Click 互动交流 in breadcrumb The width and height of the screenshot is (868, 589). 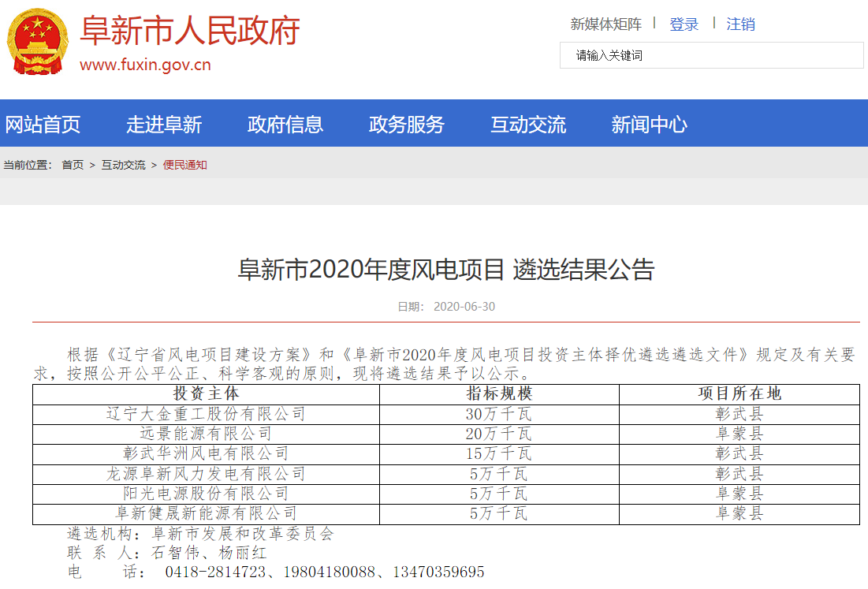(x=124, y=165)
